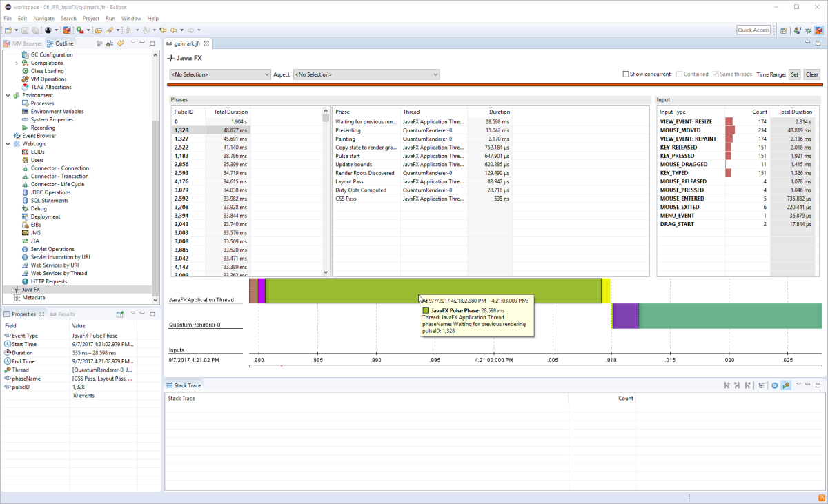Click the Save toolbar icon

pyautogui.click(x=25, y=30)
